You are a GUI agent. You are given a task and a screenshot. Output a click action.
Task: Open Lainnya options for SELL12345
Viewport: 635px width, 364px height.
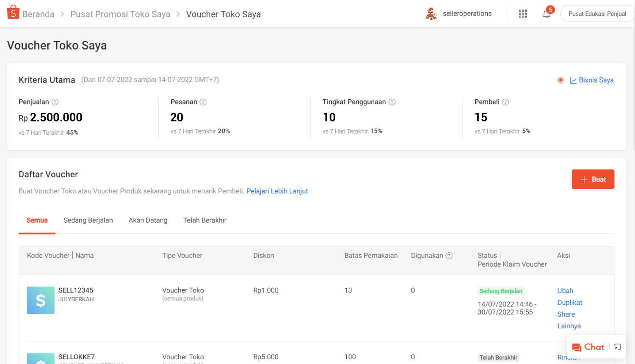point(569,326)
